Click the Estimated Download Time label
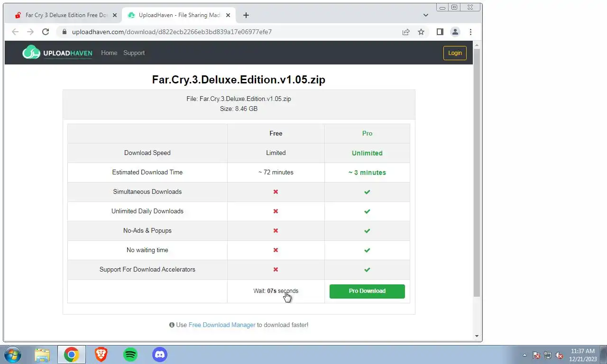This screenshot has height=364, width=607. click(147, 172)
